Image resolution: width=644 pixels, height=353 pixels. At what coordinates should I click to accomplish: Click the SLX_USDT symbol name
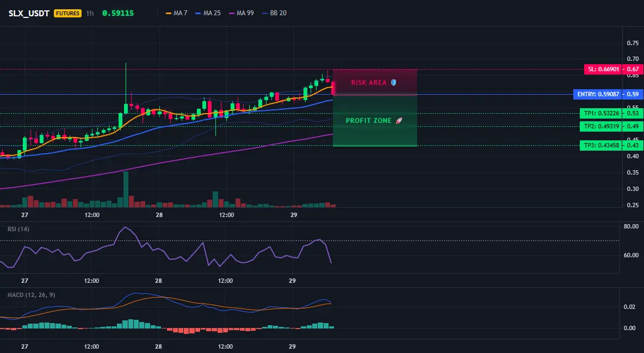[29, 13]
